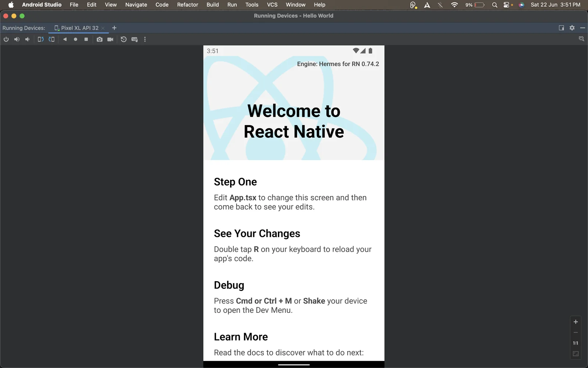Open the VCS menu
This screenshot has height=368, width=588.
point(272,5)
